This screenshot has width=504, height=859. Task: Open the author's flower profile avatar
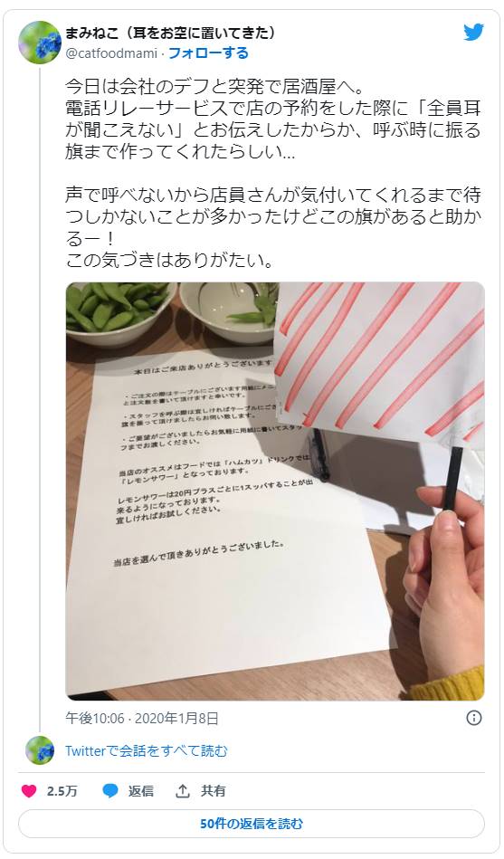[x=40, y=43]
